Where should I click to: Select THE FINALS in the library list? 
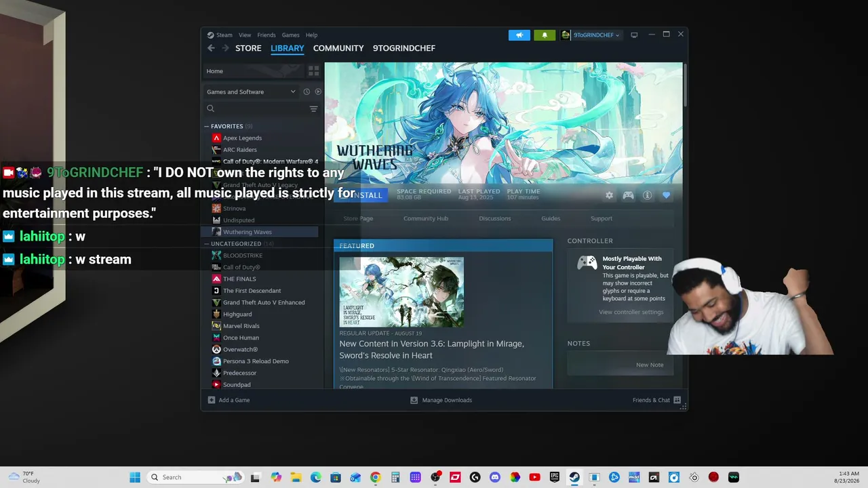[239, 279]
